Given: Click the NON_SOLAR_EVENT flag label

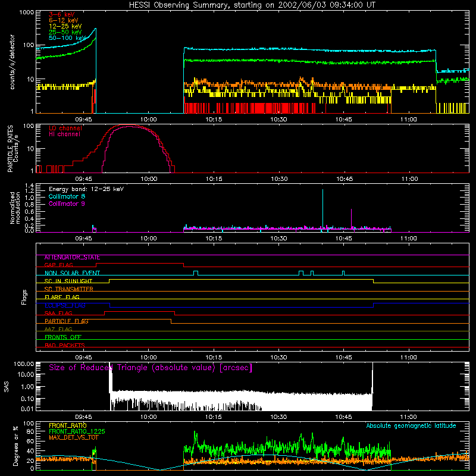Looking at the screenshot, I should tap(72, 273).
